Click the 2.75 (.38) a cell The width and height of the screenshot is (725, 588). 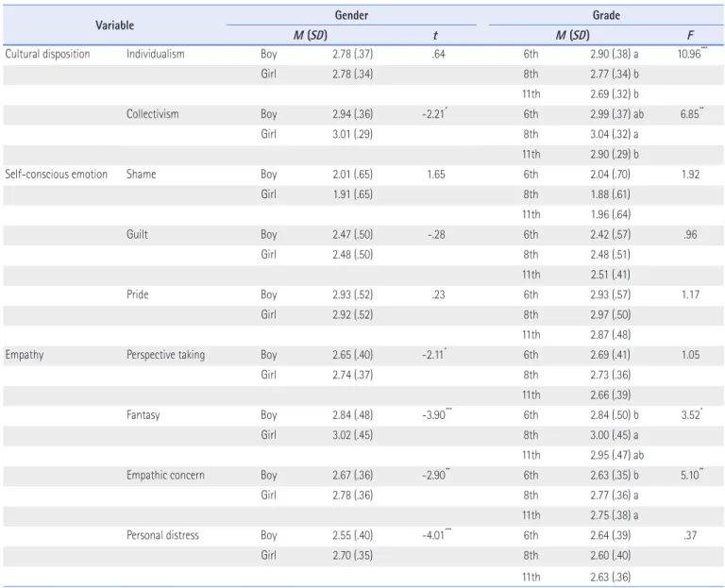click(x=614, y=515)
